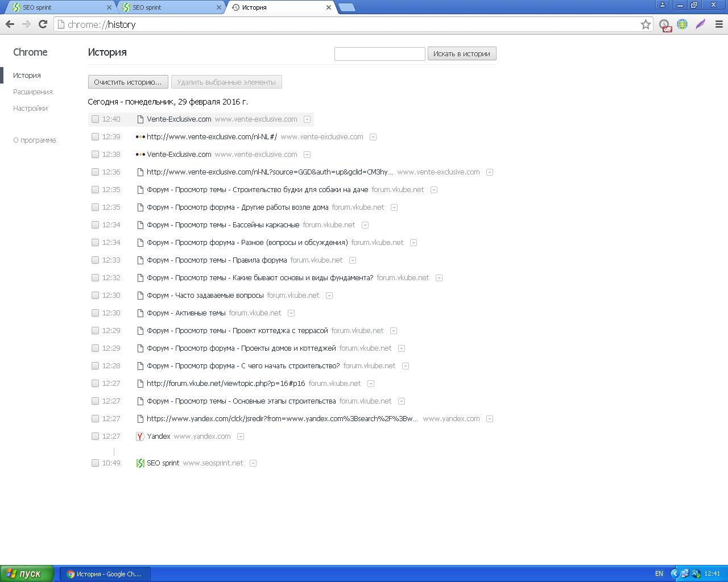Screen dimensions: 728x582
Task: Click the system tray arrow icon
Action: tap(675, 573)
